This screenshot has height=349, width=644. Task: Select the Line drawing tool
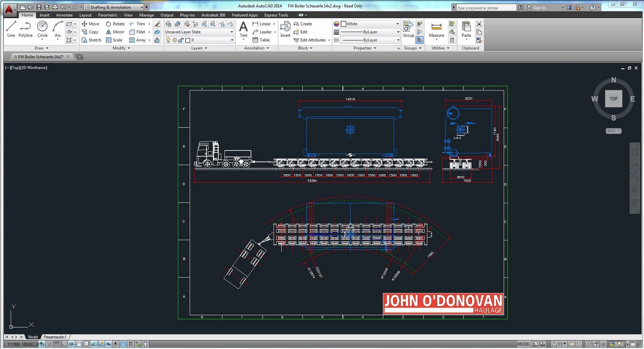[x=11, y=29]
